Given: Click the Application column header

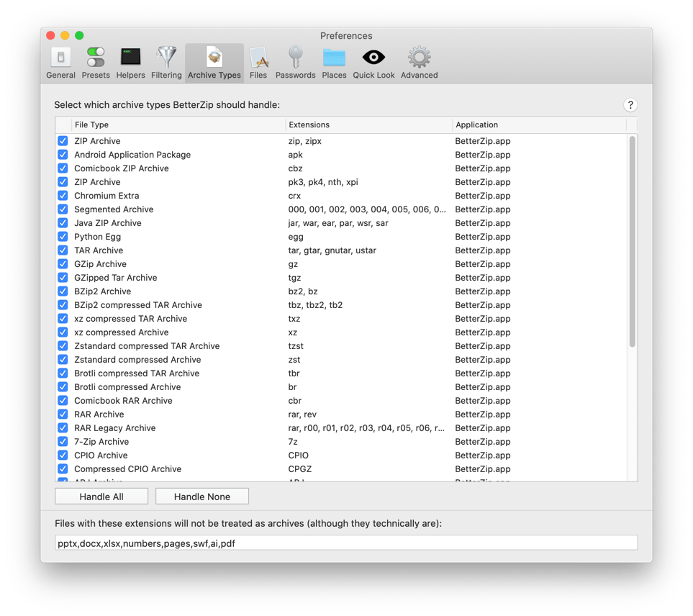Looking at the screenshot, I should tap(539, 124).
